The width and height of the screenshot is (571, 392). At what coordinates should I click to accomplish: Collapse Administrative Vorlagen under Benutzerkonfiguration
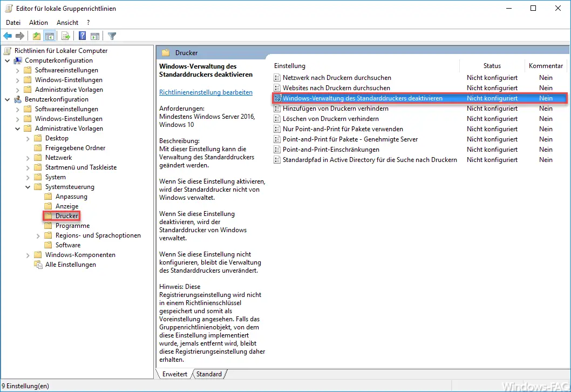(x=17, y=129)
